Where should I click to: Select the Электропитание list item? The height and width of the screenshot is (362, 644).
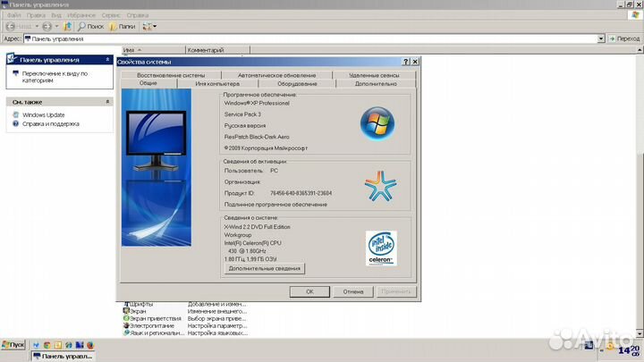coord(148,325)
